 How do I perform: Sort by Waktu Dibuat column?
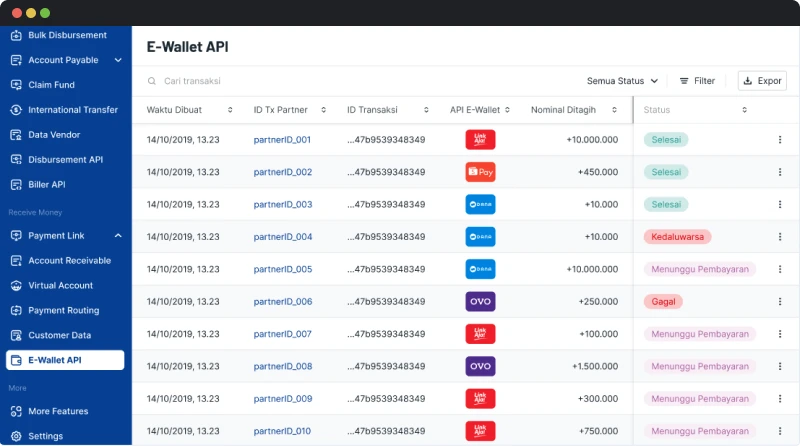tap(230, 110)
